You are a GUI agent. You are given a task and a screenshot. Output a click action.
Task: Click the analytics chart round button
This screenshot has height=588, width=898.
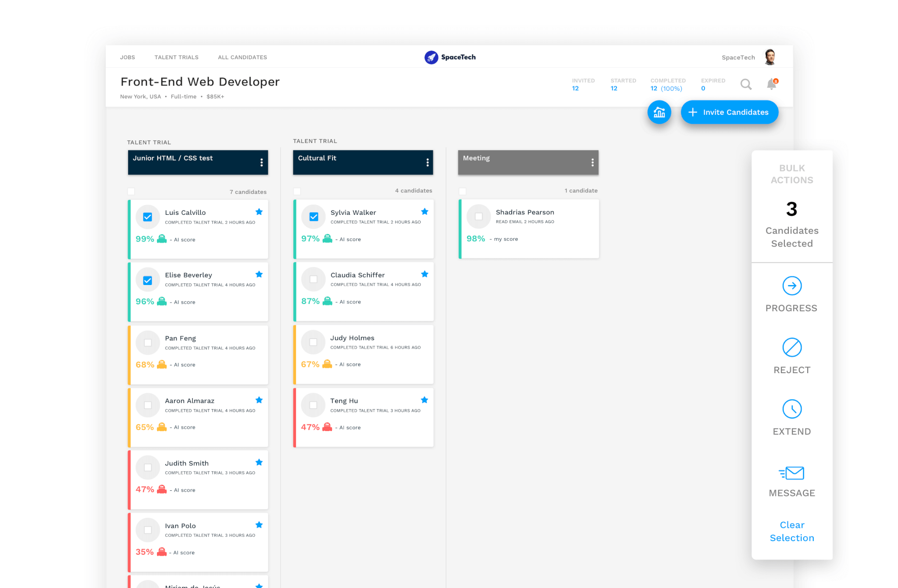click(659, 112)
